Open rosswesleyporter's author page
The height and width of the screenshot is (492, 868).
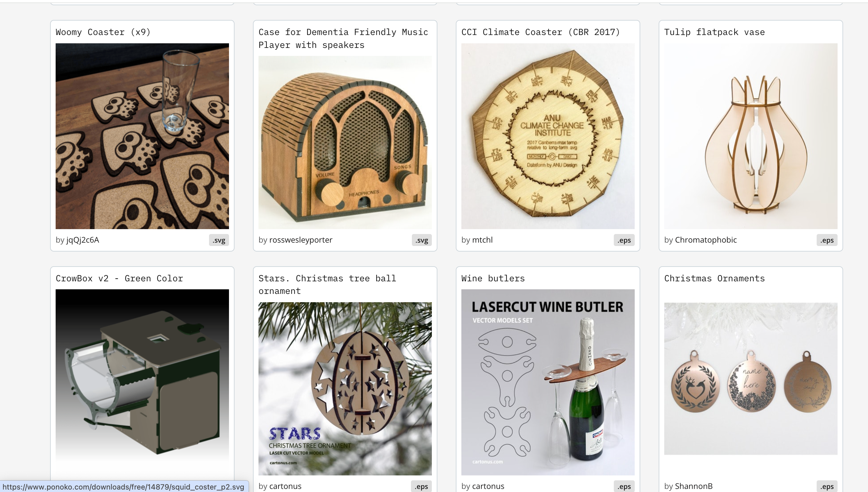[301, 240]
